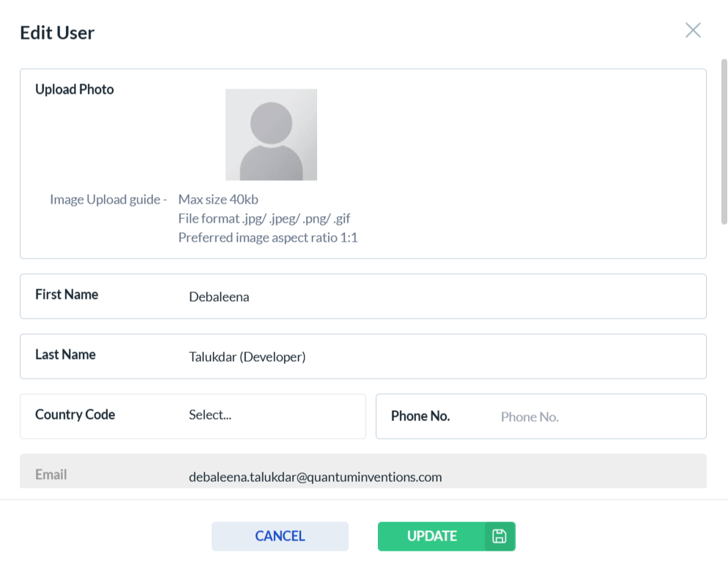Click the Last Name label
Viewport: 728px width, 572px height.
tap(65, 354)
